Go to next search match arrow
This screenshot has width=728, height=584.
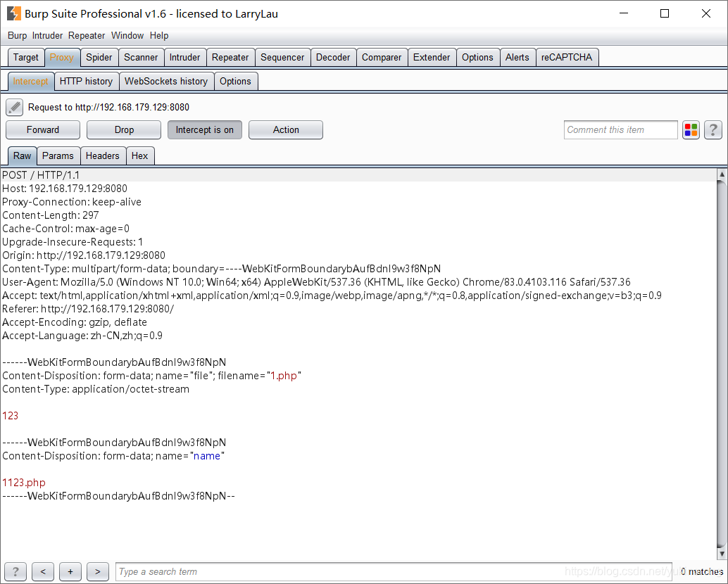tap(97, 571)
